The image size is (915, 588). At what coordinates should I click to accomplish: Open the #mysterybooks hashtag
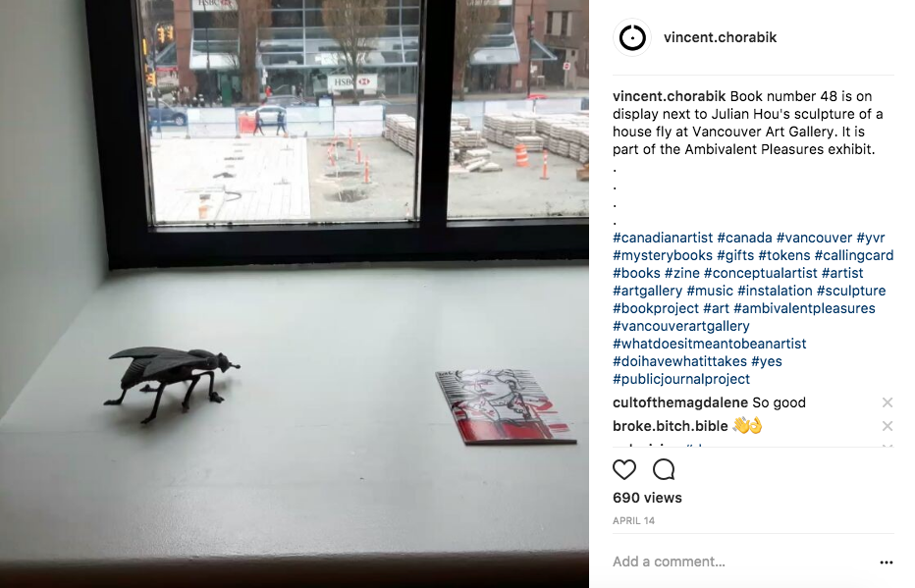pyautogui.click(x=663, y=255)
